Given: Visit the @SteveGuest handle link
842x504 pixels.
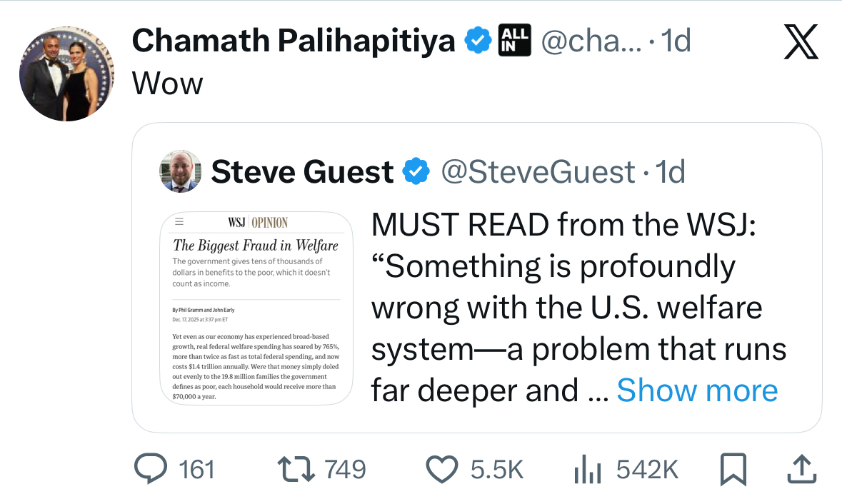Looking at the screenshot, I should (538, 171).
